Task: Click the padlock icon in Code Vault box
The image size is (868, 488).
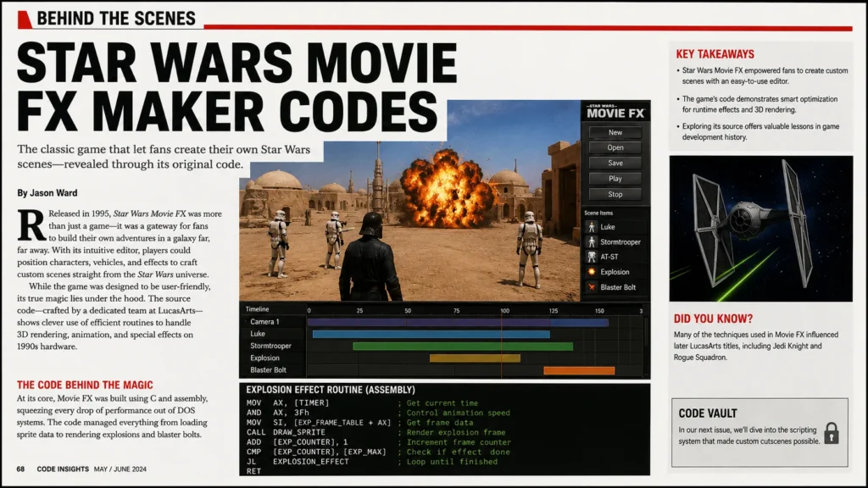Action: (831, 433)
